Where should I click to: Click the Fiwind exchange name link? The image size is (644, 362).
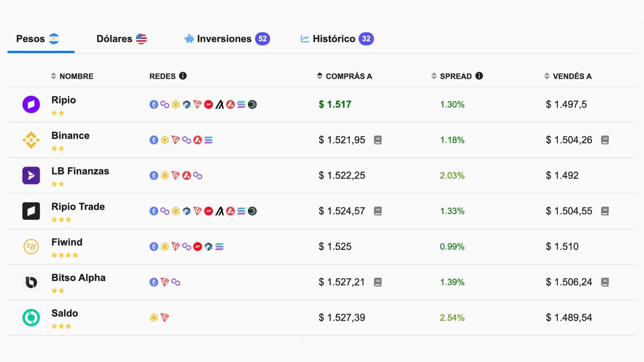67,242
